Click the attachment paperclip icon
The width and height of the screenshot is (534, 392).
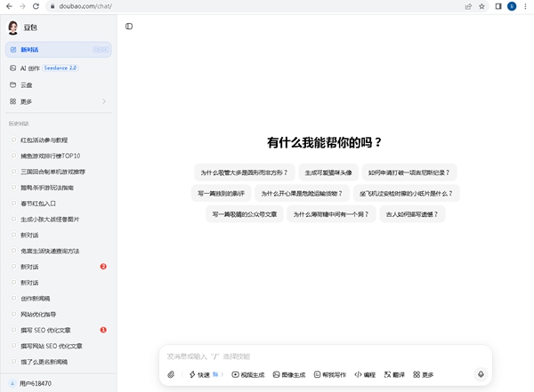coord(171,375)
